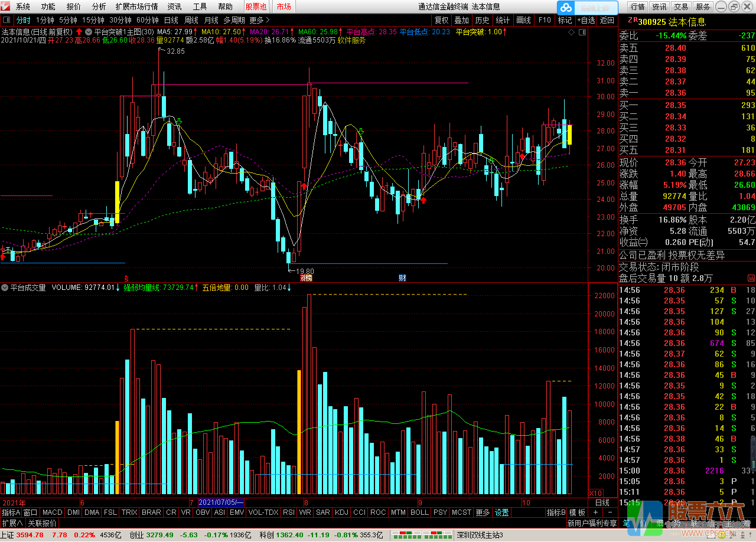This screenshot has height=542, width=756.
Task: Open the 股票池 tab in the menu bar
Action: (256, 7)
